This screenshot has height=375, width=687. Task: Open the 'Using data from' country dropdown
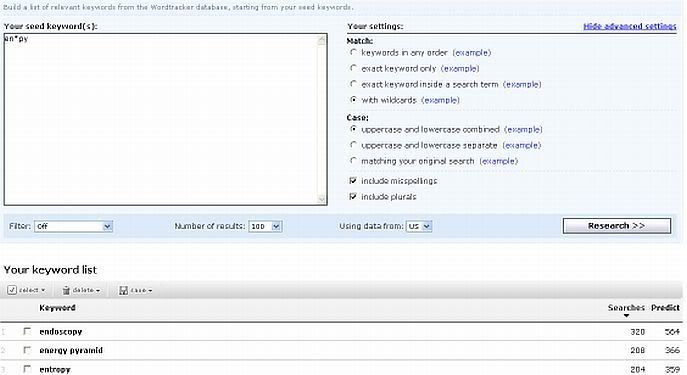point(419,226)
